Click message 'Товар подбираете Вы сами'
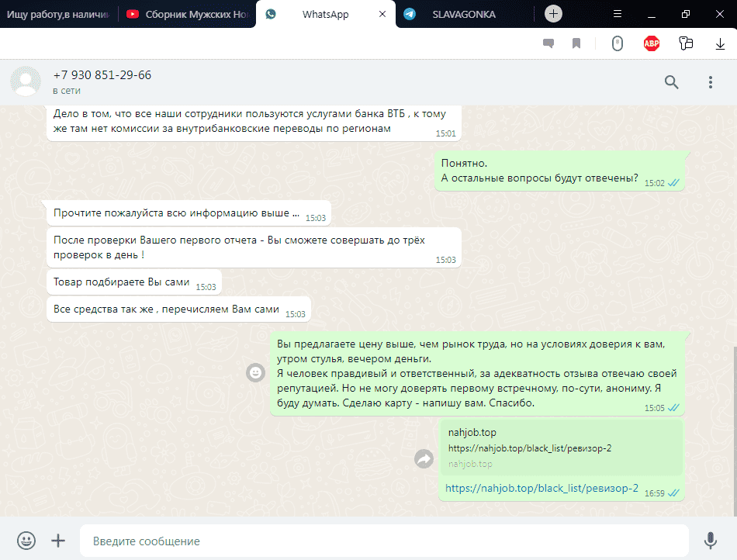The image size is (737, 560). (134, 282)
